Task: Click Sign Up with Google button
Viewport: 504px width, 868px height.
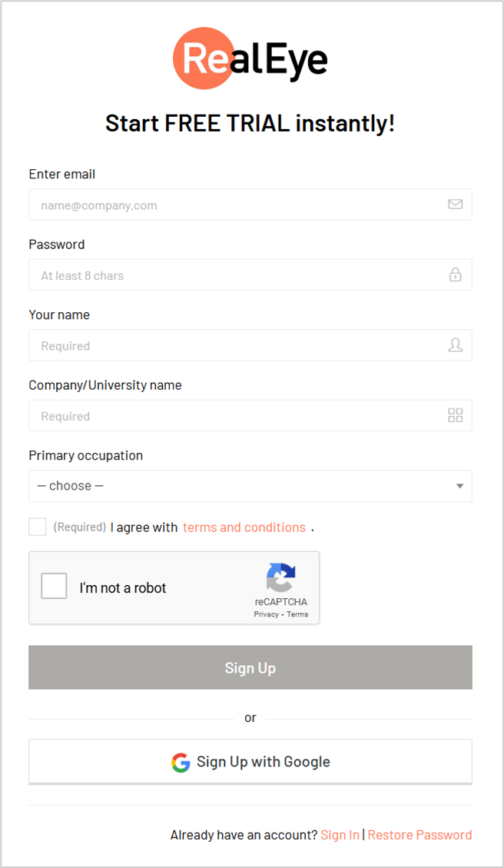Action: (x=250, y=762)
